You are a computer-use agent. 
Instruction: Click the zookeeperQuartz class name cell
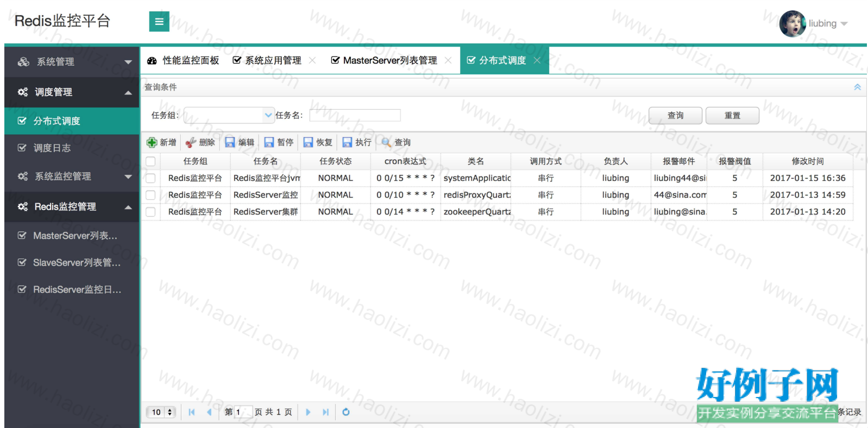[x=476, y=212]
